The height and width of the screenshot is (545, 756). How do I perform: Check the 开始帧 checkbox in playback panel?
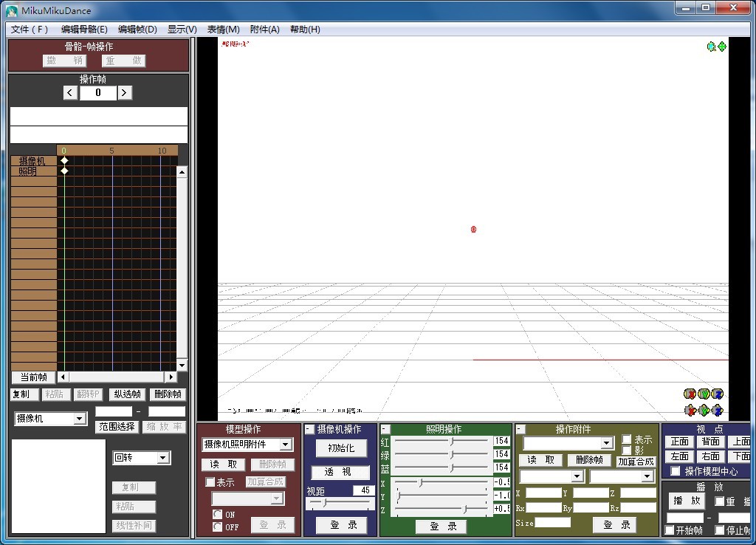tap(670, 530)
